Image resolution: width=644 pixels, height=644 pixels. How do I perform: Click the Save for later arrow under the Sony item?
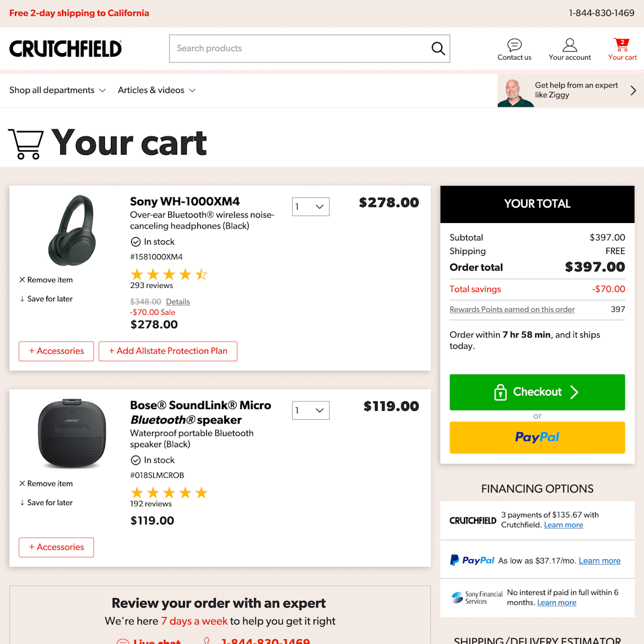21,298
